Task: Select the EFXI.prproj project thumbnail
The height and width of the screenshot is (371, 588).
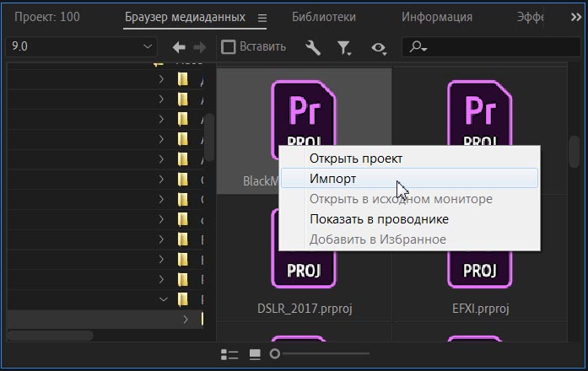Action: pos(480,270)
